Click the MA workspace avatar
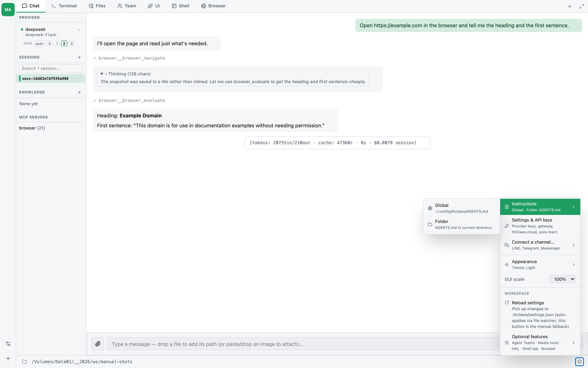Viewport: 588px width, 368px height. [x=8, y=10]
